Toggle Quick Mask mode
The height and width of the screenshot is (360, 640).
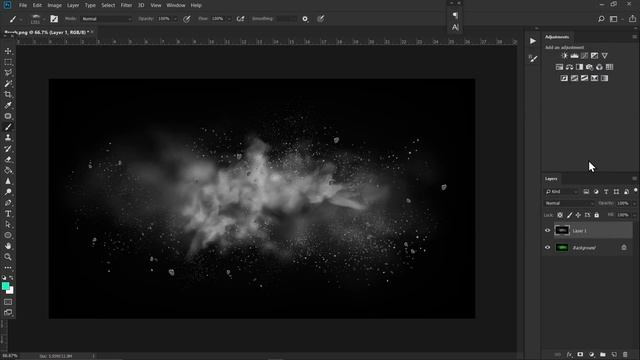[8, 302]
